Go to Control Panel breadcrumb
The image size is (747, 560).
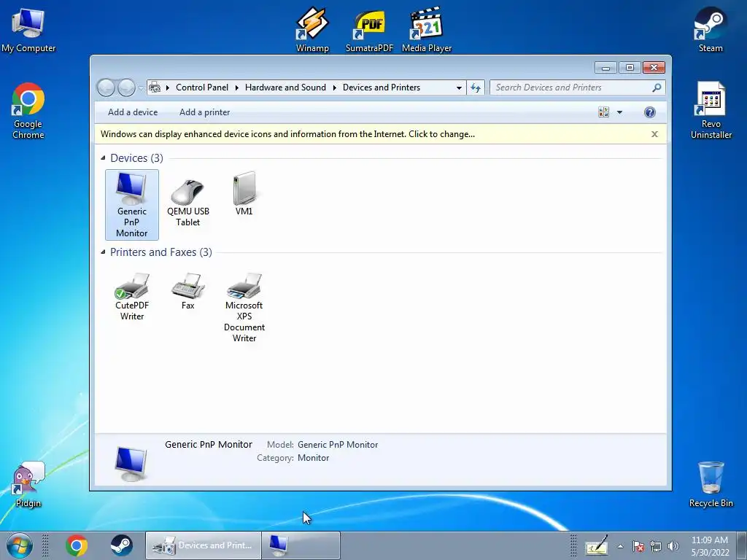point(202,87)
